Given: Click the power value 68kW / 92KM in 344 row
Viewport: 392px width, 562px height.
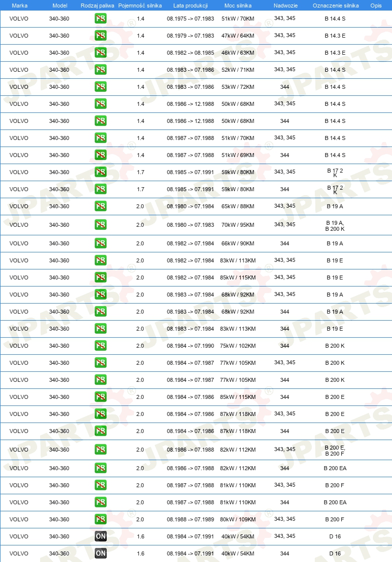Looking at the screenshot, I should click(238, 312).
